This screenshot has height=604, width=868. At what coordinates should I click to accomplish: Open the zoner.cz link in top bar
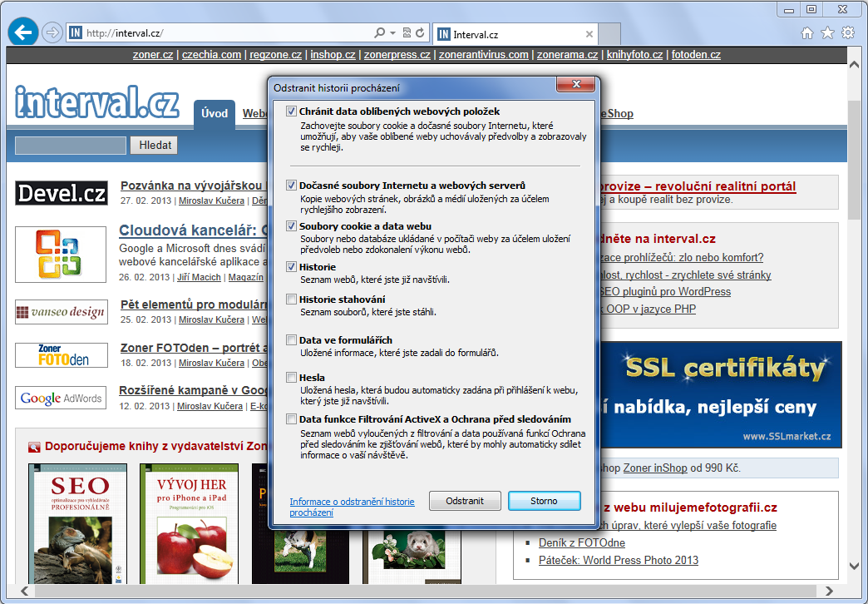[153, 55]
